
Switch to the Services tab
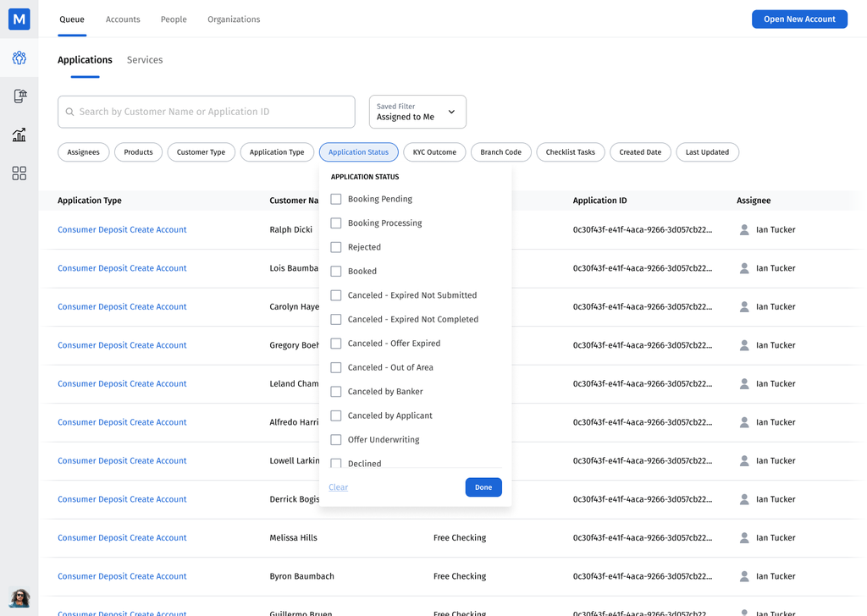[145, 60]
